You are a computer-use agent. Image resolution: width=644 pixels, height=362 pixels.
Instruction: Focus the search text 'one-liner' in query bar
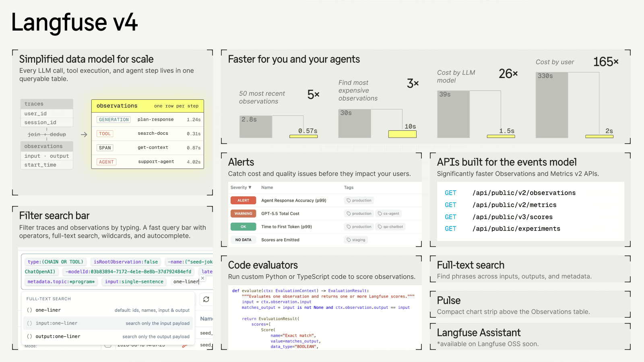pyautogui.click(x=186, y=282)
